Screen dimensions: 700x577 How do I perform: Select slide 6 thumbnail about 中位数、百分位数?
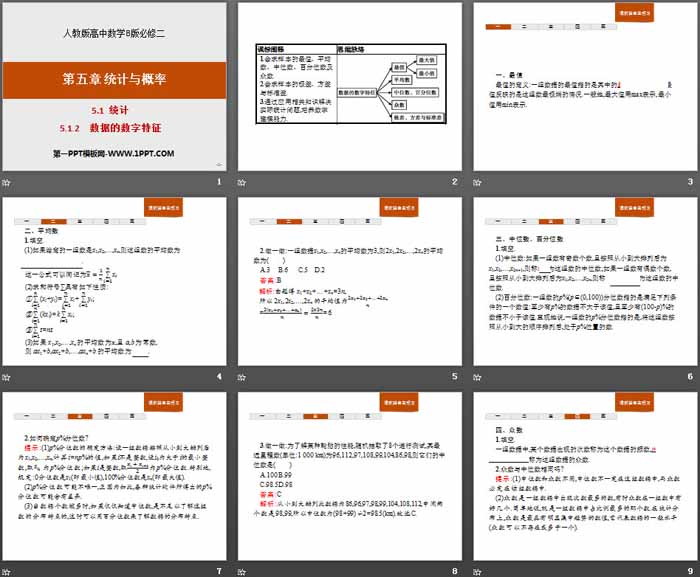(585, 281)
